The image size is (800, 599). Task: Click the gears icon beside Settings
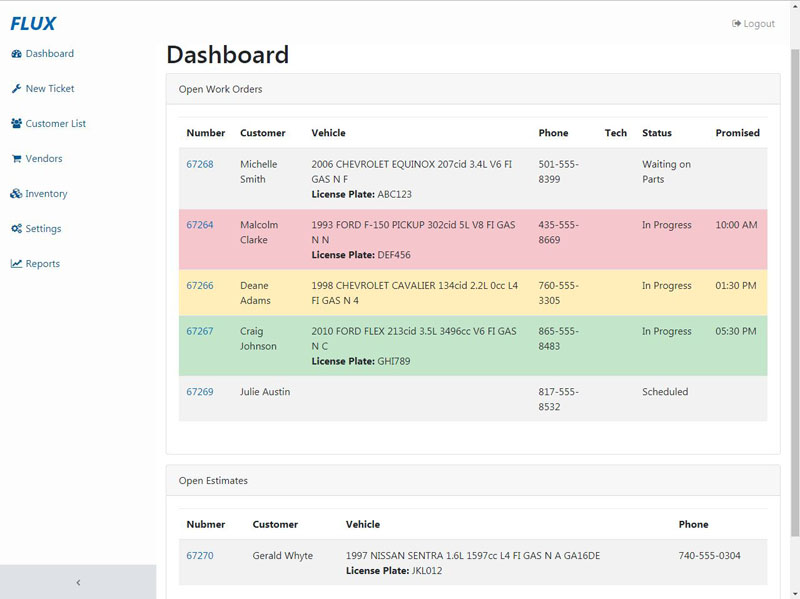[x=16, y=229]
